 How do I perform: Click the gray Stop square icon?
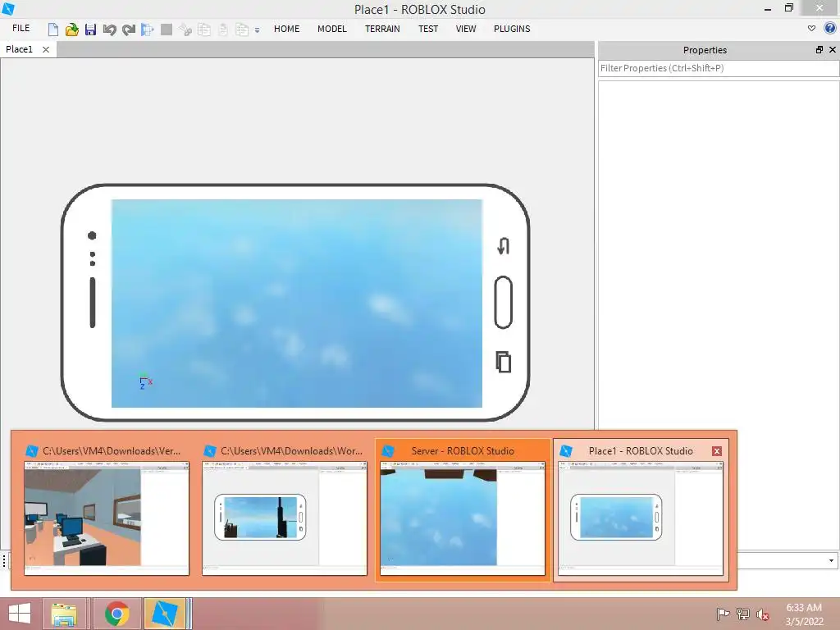tap(167, 30)
